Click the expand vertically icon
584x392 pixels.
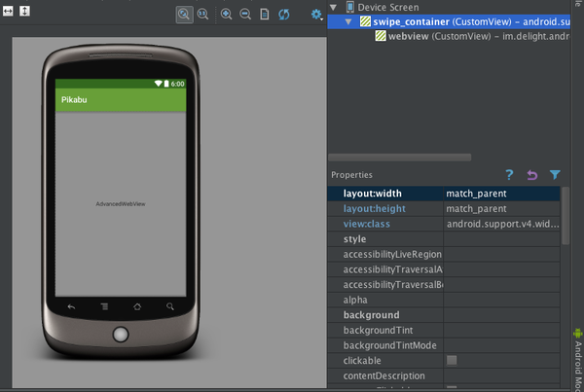[x=25, y=12]
